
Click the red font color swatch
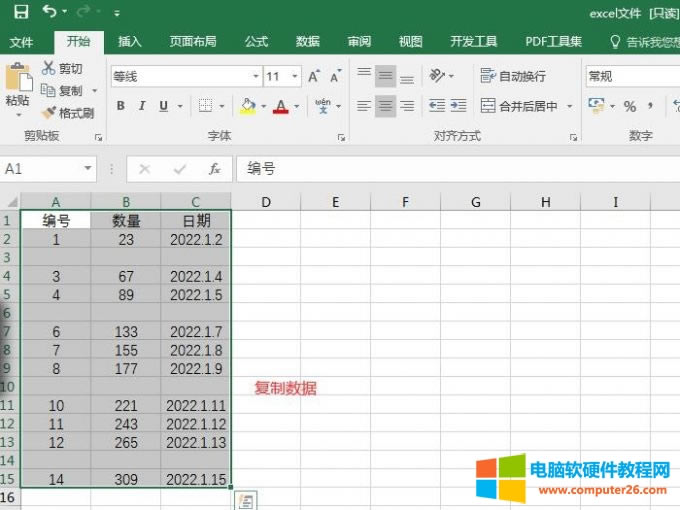pos(281,106)
